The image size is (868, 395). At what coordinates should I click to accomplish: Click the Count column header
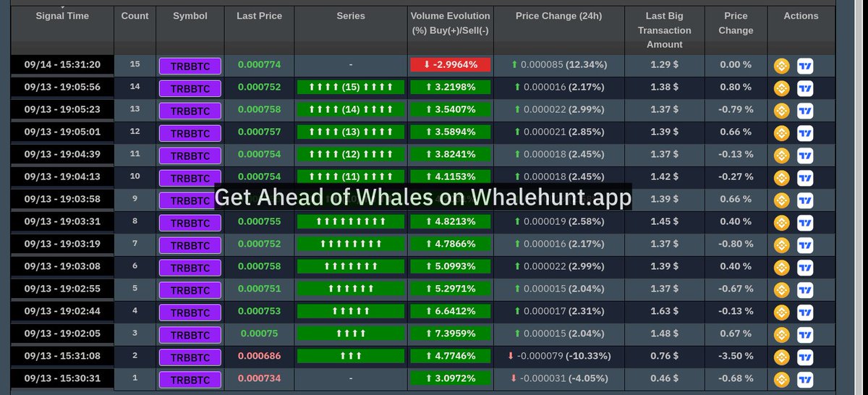[x=135, y=16]
